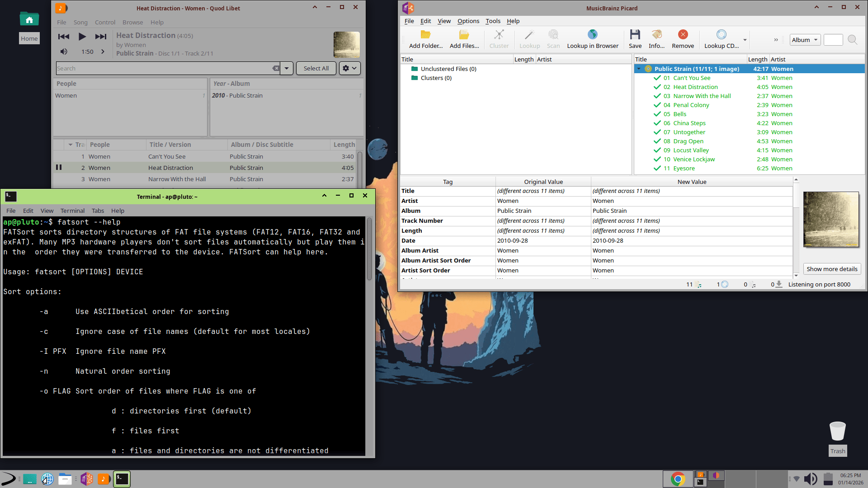
Task: Open search history dropdown in Quod Libet
Action: (287, 68)
